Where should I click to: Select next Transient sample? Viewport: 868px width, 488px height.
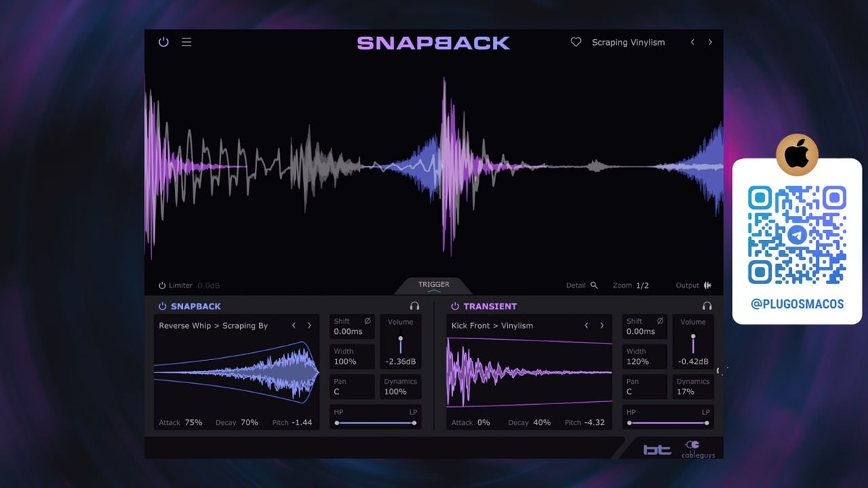tap(602, 326)
